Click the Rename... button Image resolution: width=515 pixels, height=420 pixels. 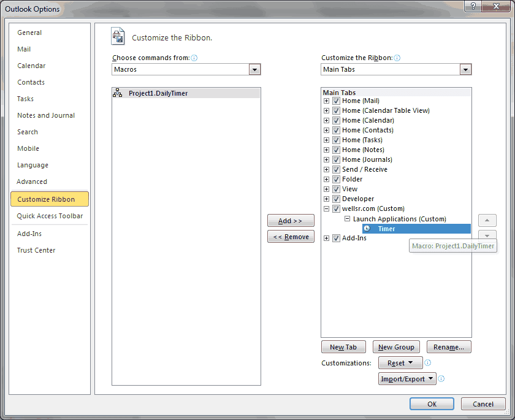click(449, 346)
